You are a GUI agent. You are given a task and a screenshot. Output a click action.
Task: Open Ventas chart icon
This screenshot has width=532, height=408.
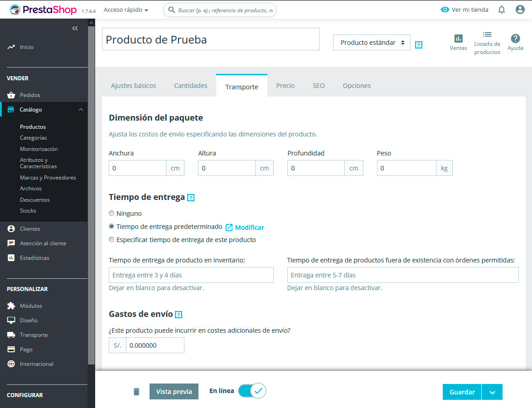click(x=459, y=39)
